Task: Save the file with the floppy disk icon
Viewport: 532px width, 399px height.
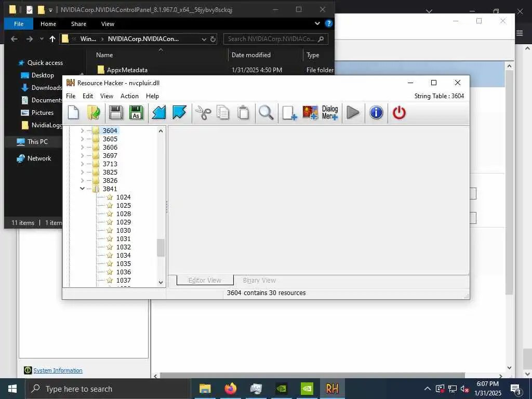Action: pos(116,113)
